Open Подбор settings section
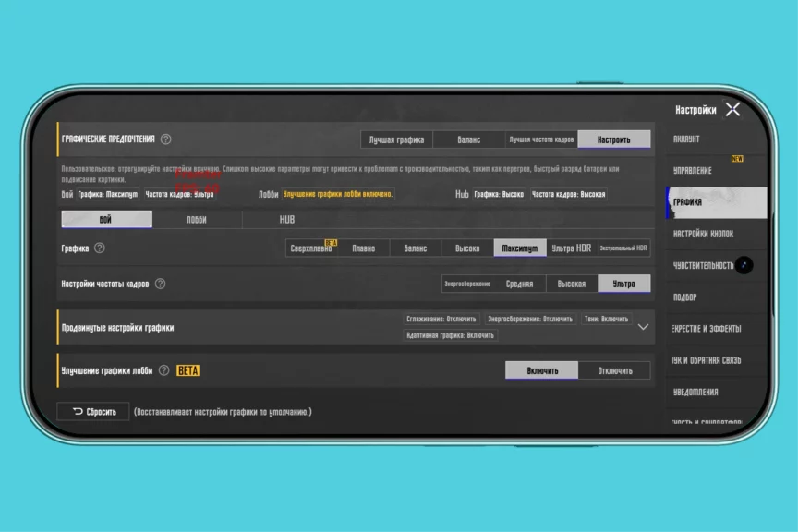The image size is (798, 532). tap(715, 296)
